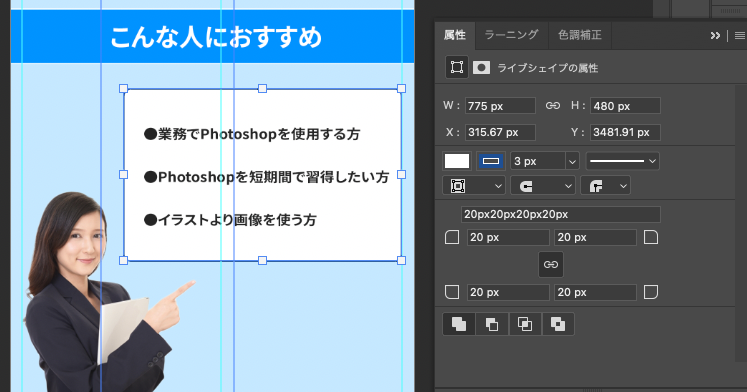Click the right-middle handle of the selected rectangle
This screenshot has height=392, width=747.
tap(401, 175)
